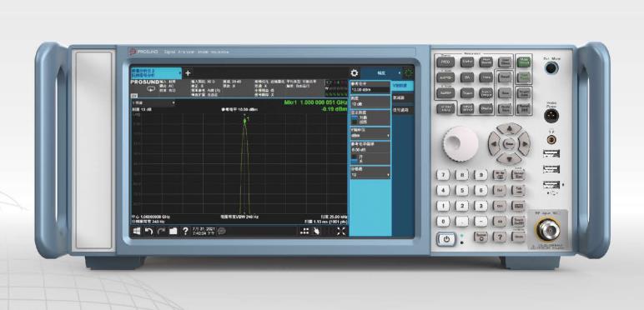The image size is (644, 310).
Task: Tap numeric key 5 on the keypad
Action: (462, 190)
